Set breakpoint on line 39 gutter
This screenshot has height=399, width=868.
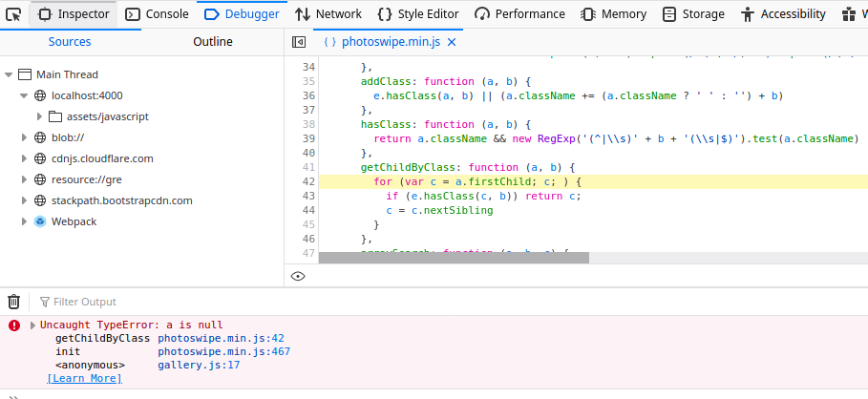308,138
